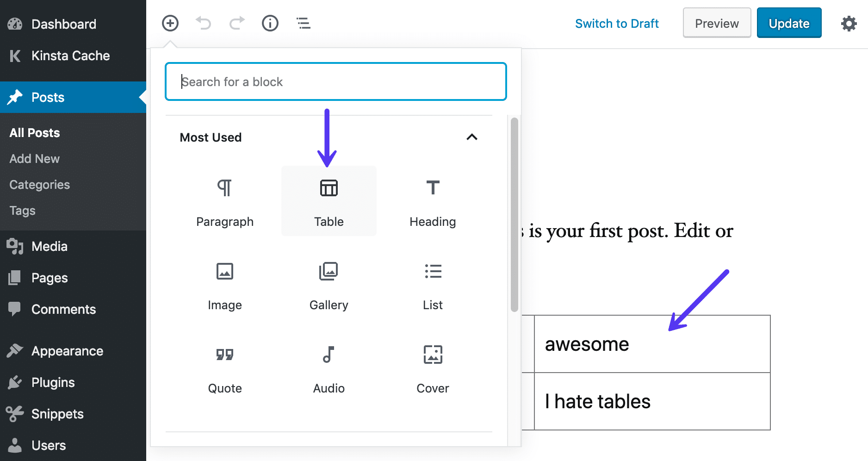This screenshot has width=868, height=461.
Task: Select the Paragraph block
Action: click(x=225, y=201)
